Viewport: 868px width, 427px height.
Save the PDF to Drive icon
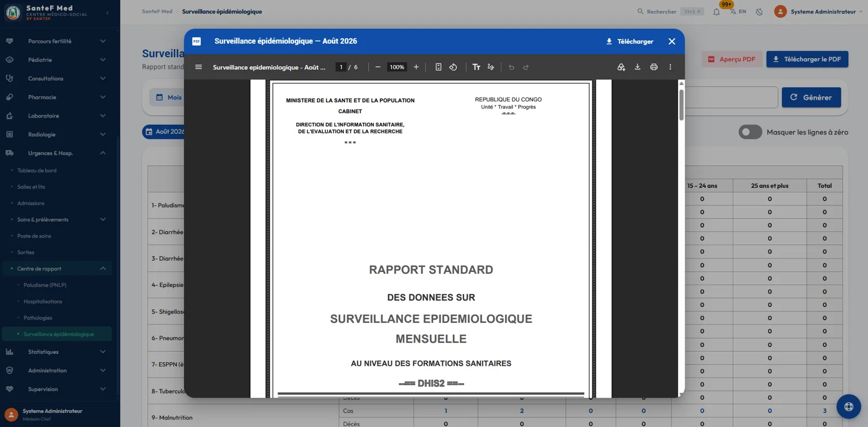click(x=621, y=67)
